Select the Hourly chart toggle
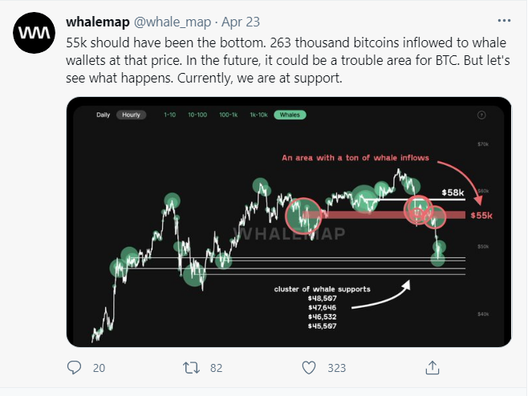532x396 pixels. coord(131,115)
